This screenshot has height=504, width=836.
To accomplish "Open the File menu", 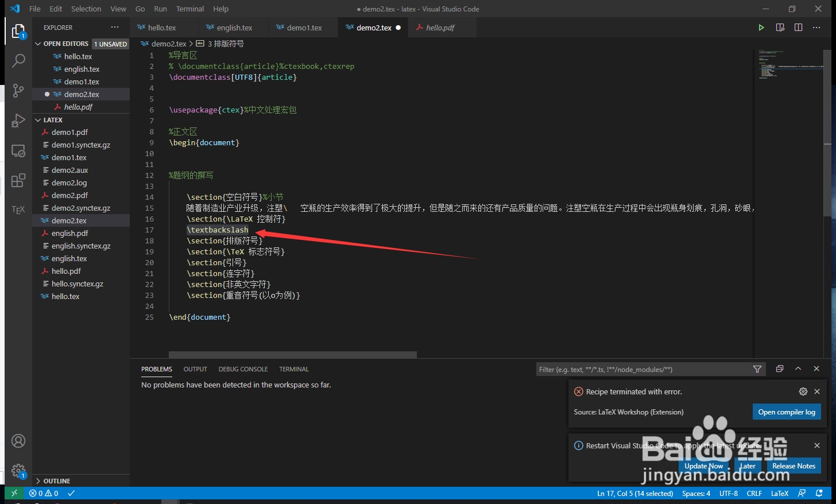I will click(35, 9).
